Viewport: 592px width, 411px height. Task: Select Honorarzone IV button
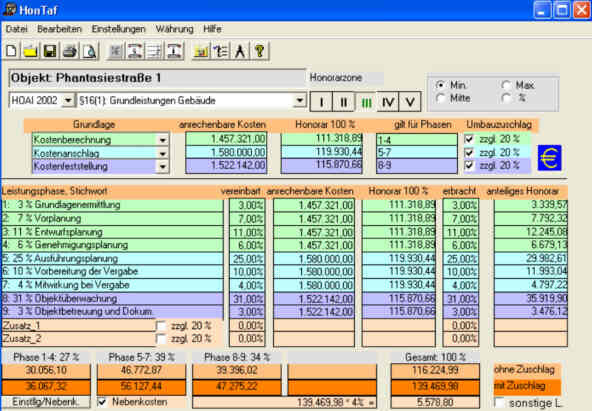click(x=388, y=102)
